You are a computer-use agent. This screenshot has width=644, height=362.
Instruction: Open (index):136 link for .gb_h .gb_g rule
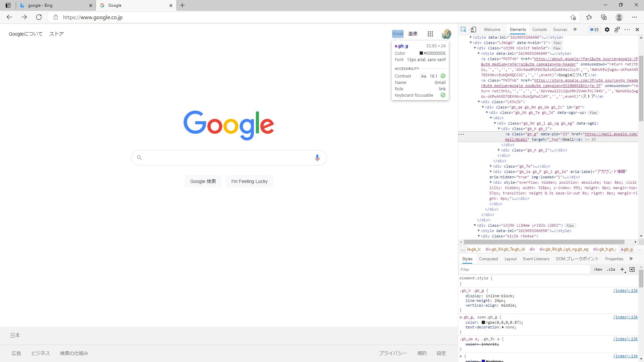625,290
